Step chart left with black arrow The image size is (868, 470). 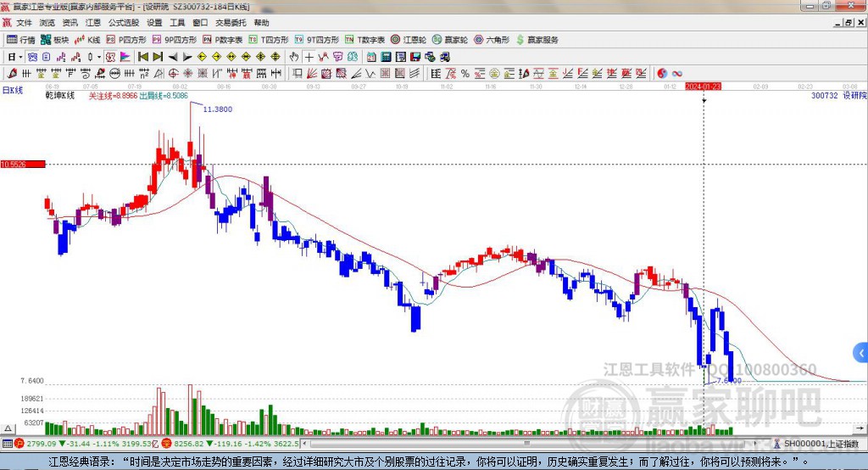173,57
